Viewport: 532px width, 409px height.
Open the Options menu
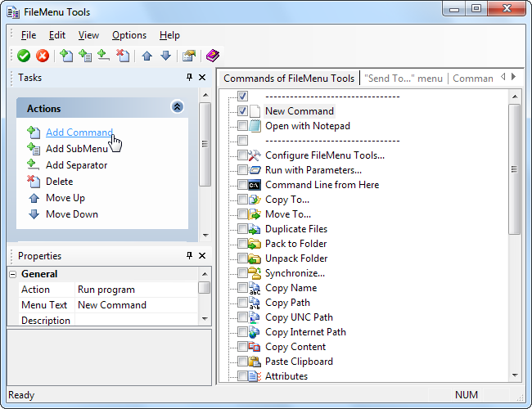click(x=129, y=35)
